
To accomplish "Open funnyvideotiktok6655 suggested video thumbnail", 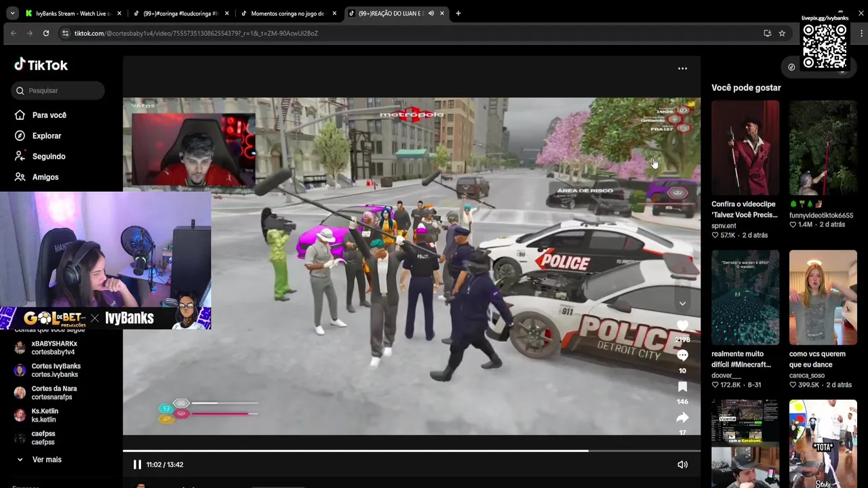I will tap(823, 148).
